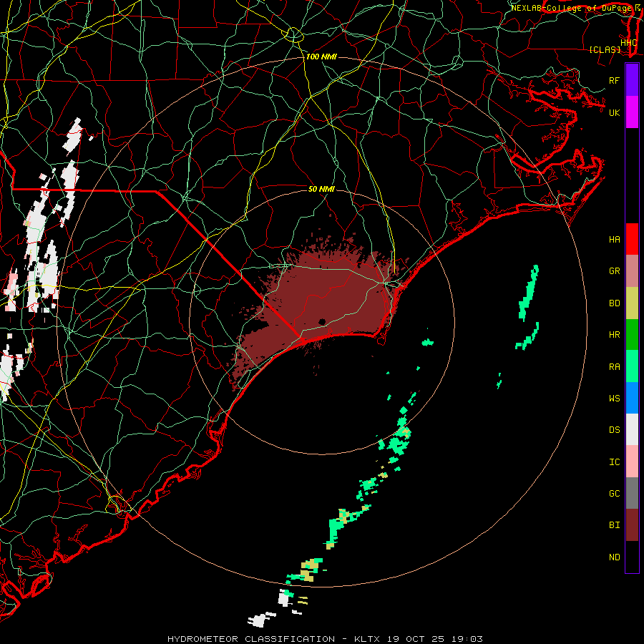The height and width of the screenshot is (644, 644).
Task: Click the small black radar-site hole in the brown echo
Action: (x=322, y=321)
